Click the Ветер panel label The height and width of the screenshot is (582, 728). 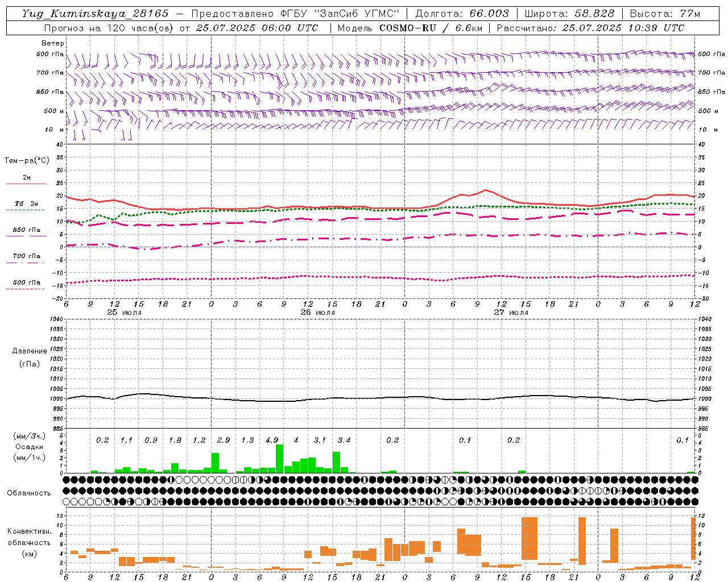coord(53,43)
